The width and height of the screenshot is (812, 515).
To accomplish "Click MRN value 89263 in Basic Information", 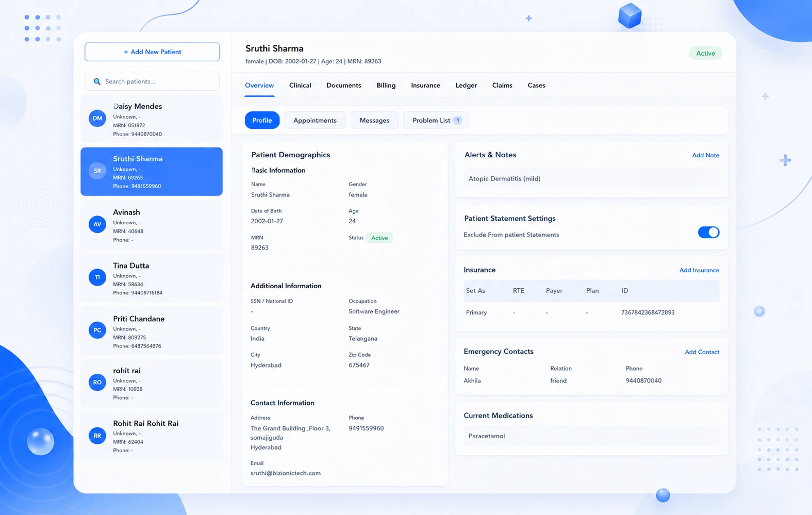I will click(259, 248).
